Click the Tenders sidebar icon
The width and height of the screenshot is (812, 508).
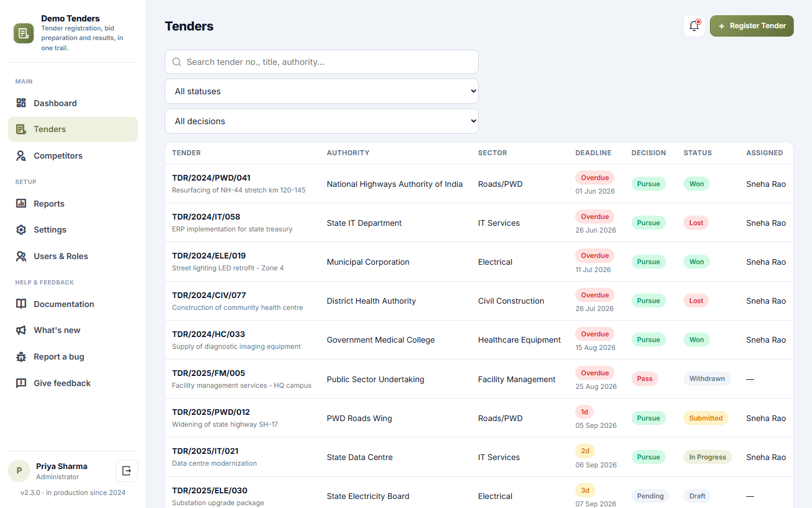(x=21, y=129)
